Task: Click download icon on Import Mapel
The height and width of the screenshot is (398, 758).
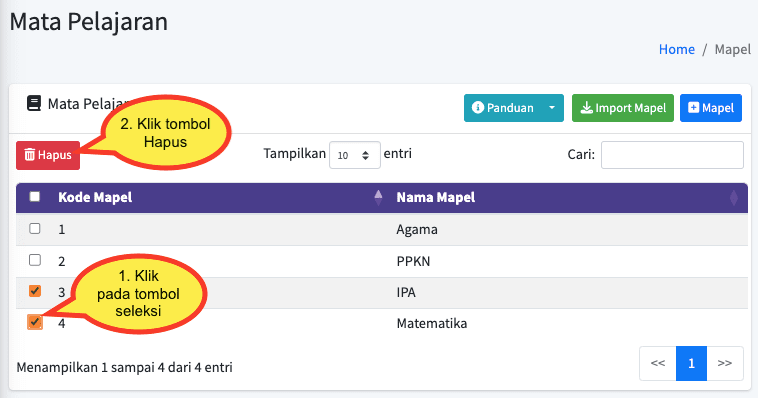Action: coord(586,107)
